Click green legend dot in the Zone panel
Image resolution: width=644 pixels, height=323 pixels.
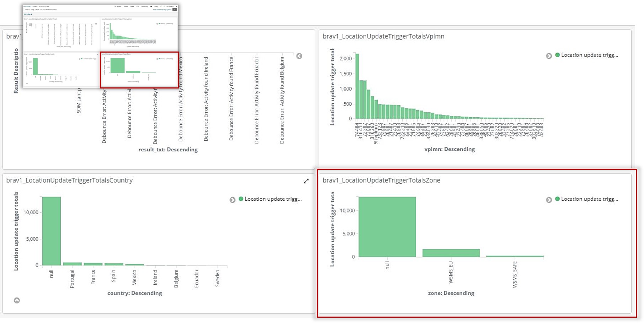tap(558, 199)
